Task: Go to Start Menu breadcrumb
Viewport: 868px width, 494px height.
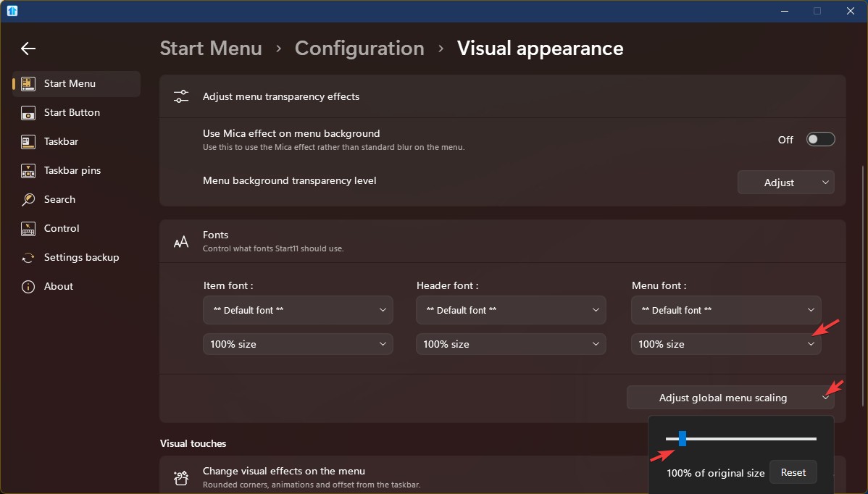Action: point(211,49)
